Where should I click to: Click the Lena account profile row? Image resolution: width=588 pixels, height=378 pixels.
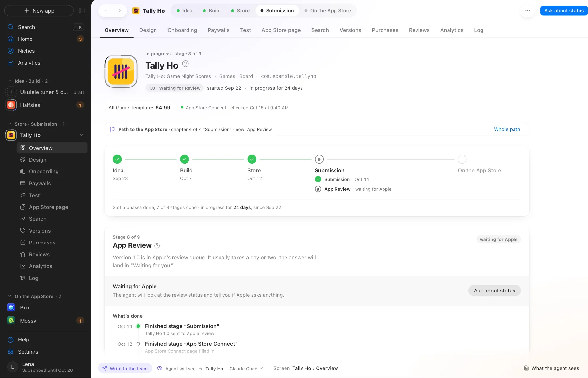click(45, 367)
